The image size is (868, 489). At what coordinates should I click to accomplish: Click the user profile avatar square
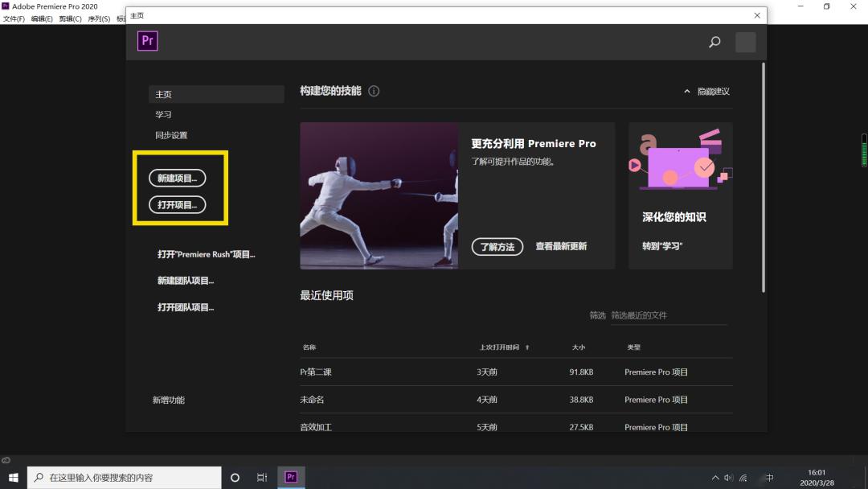point(745,43)
